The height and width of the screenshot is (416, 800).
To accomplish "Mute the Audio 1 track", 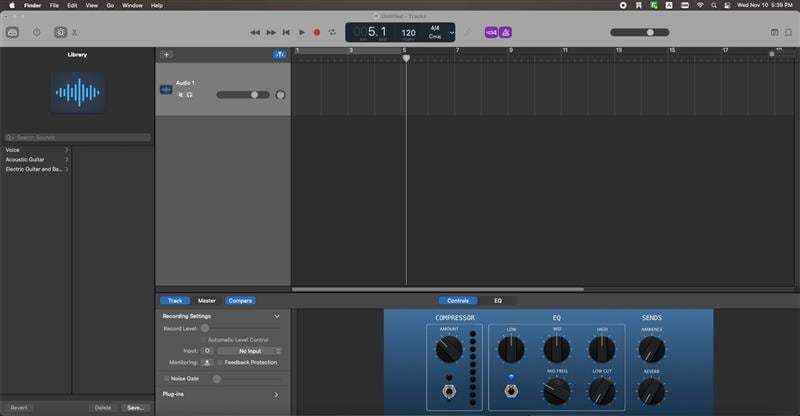I will click(181, 95).
